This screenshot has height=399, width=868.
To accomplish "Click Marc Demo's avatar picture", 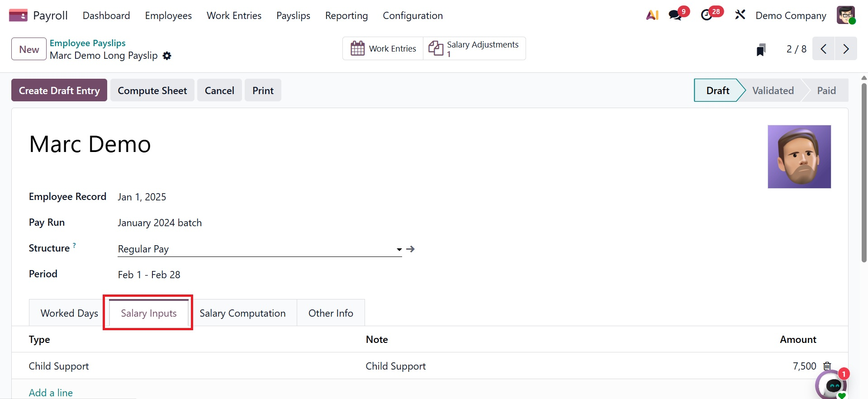I will (x=799, y=157).
